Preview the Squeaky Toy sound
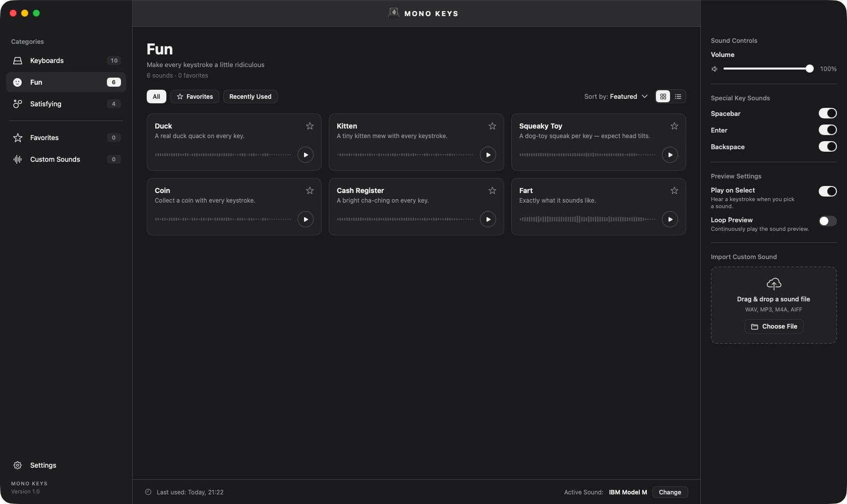847x504 pixels. click(x=670, y=155)
